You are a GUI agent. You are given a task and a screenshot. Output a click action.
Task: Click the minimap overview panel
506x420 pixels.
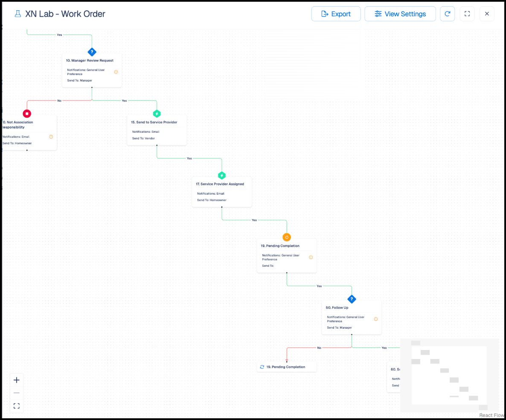coord(450,376)
